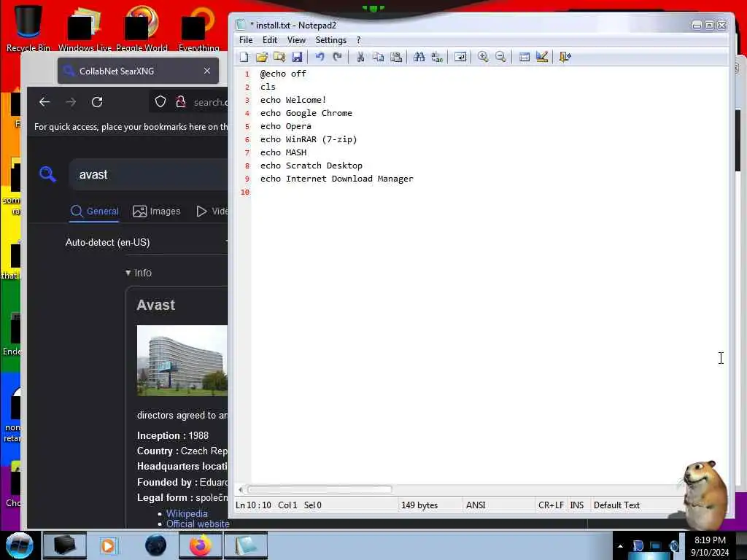This screenshot has width=747, height=560.
Task: Open Find with the binoculars icon
Action: [419, 57]
